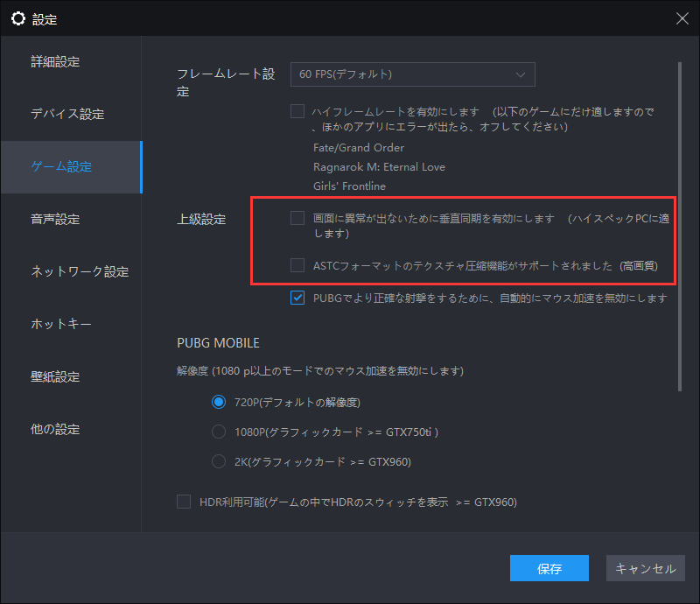Enable ASTC texture compression support

point(297,264)
